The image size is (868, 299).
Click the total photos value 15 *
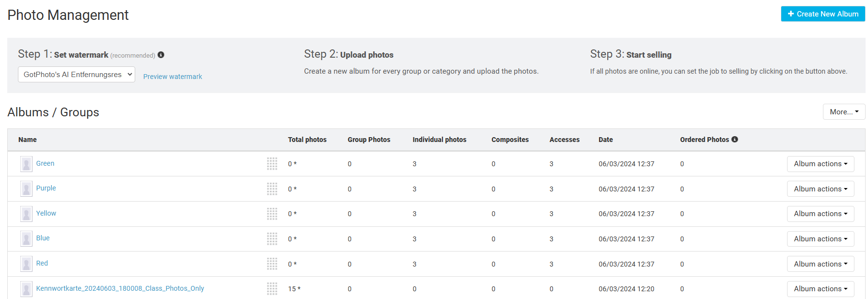(294, 289)
